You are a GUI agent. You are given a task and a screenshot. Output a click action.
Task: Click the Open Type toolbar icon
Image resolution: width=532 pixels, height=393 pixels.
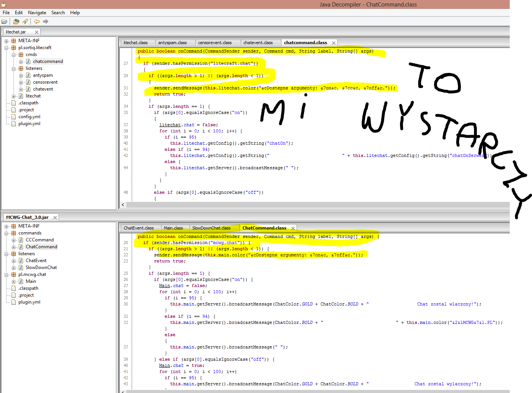pyautogui.click(x=16, y=21)
